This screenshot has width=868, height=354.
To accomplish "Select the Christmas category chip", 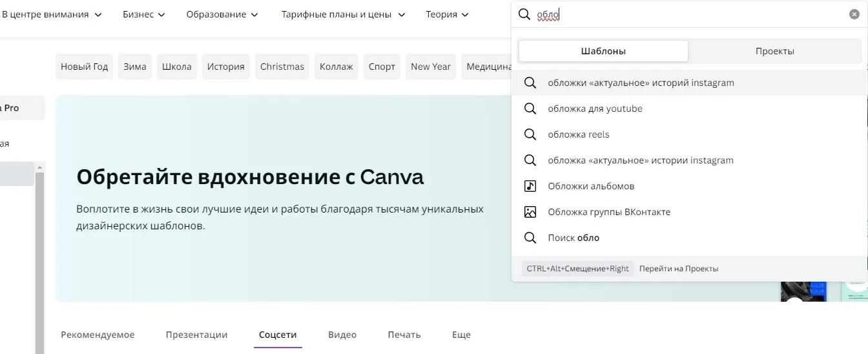I will click(282, 67).
